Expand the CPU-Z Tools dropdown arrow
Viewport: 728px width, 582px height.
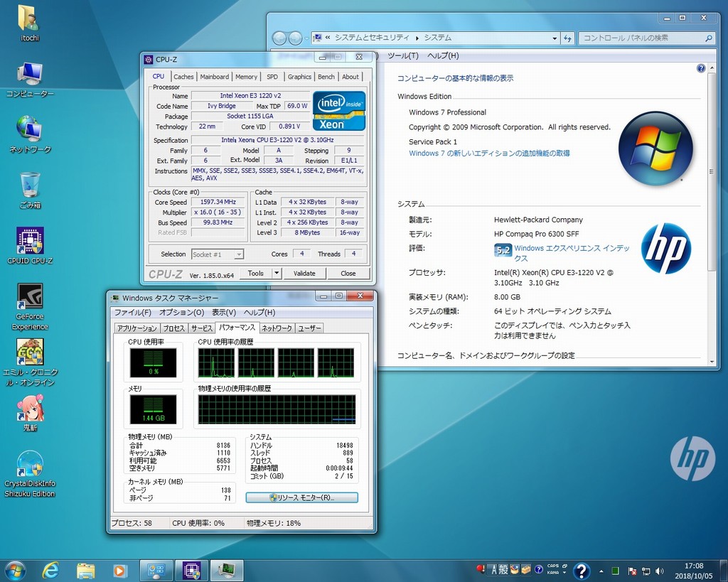277,274
